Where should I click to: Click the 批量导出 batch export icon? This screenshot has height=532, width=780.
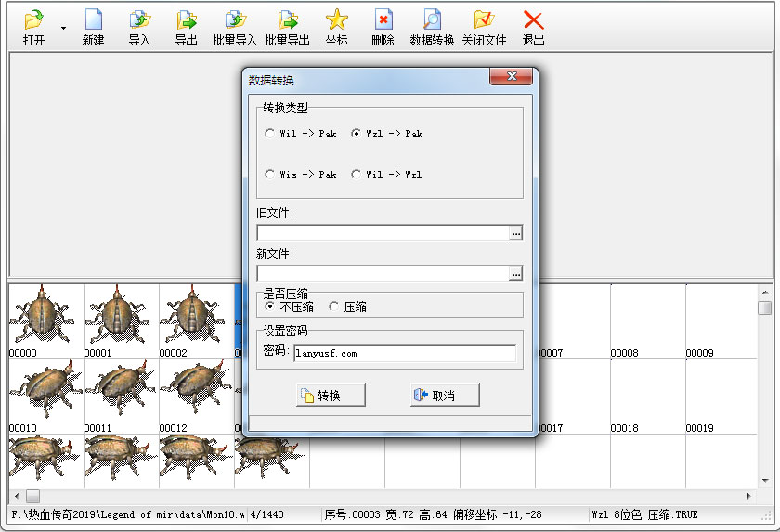coord(287,19)
